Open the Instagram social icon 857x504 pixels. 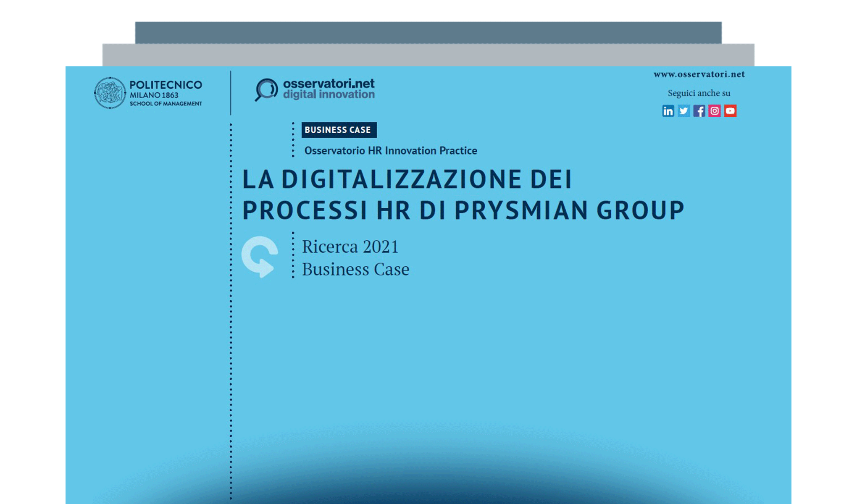click(715, 111)
